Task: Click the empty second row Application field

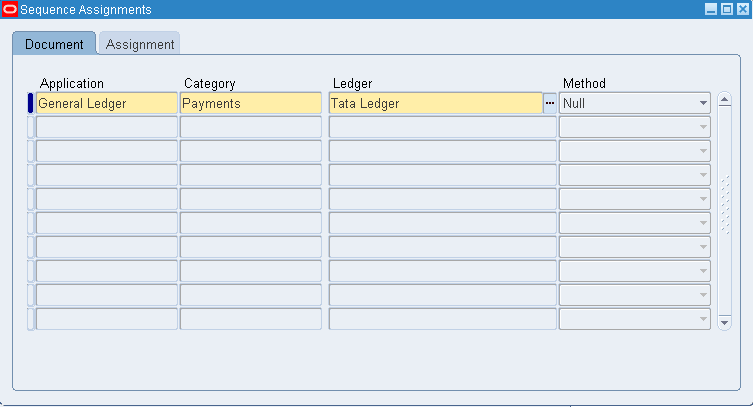Action: pyautogui.click(x=106, y=127)
